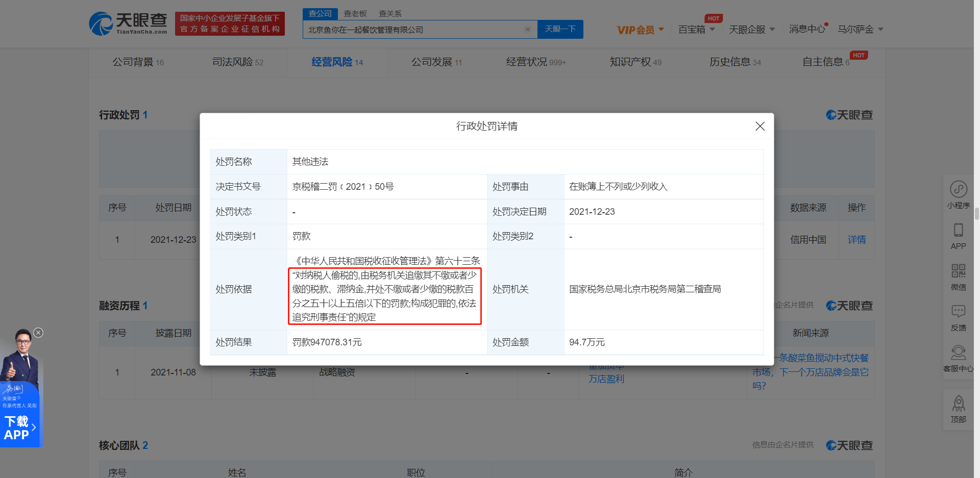
Task: Click the 94.7万元 amount value
Action: [x=587, y=342]
